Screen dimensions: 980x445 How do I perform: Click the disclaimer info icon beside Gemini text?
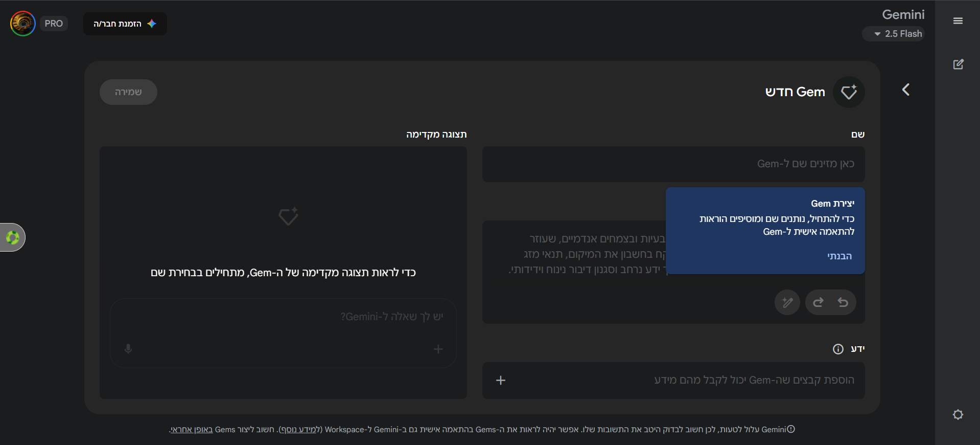[791, 429]
